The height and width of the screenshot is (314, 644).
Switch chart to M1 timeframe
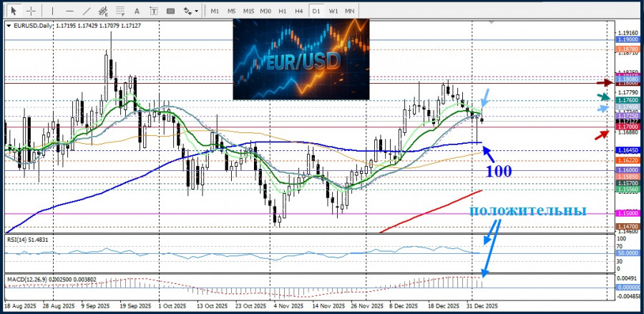pyautogui.click(x=215, y=11)
